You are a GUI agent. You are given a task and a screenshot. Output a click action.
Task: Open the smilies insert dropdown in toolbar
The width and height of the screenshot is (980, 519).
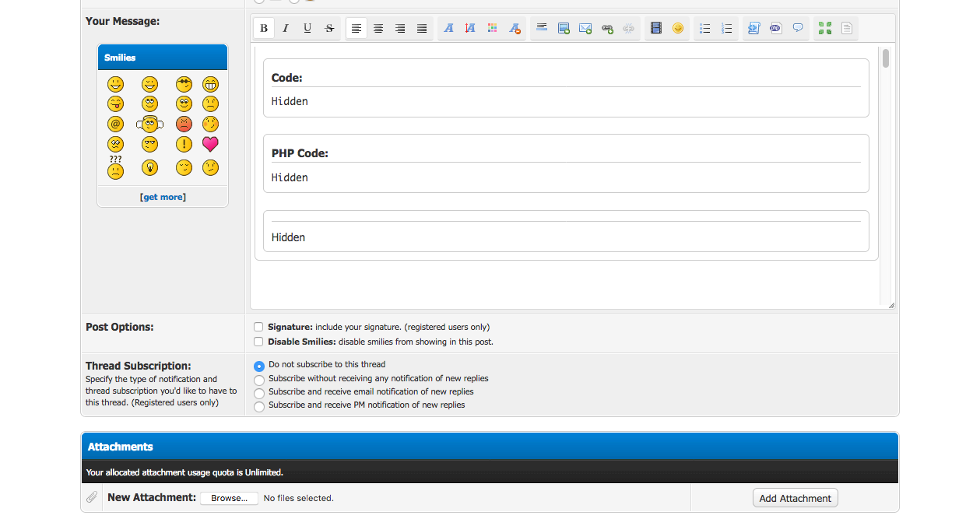[678, 29]
